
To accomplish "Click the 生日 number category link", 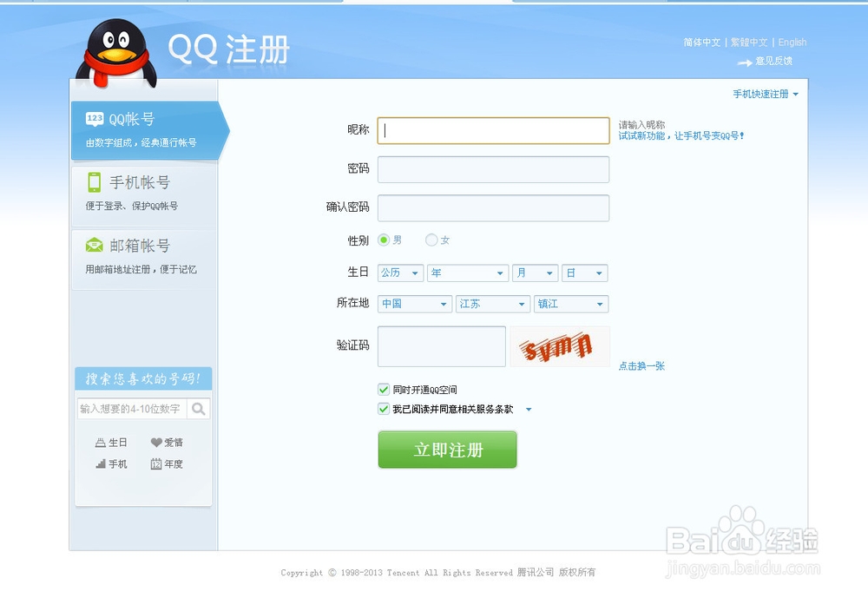I will (x=117, y=443).
